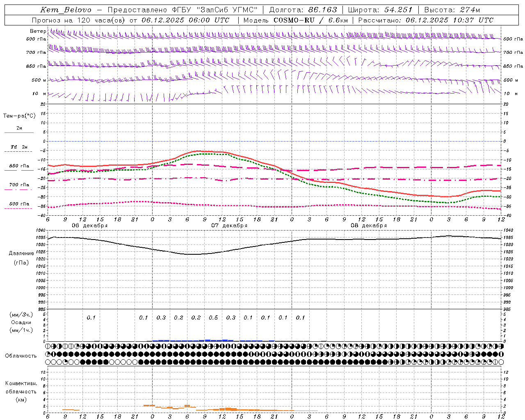Image resolution: width=525 pixels, height=420 pixels.
Task: Click the date label "07 декабря"
Action: point(229,226)
